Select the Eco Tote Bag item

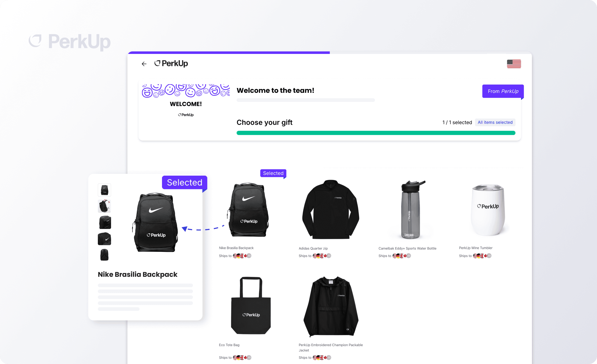(x=251, y=306)
